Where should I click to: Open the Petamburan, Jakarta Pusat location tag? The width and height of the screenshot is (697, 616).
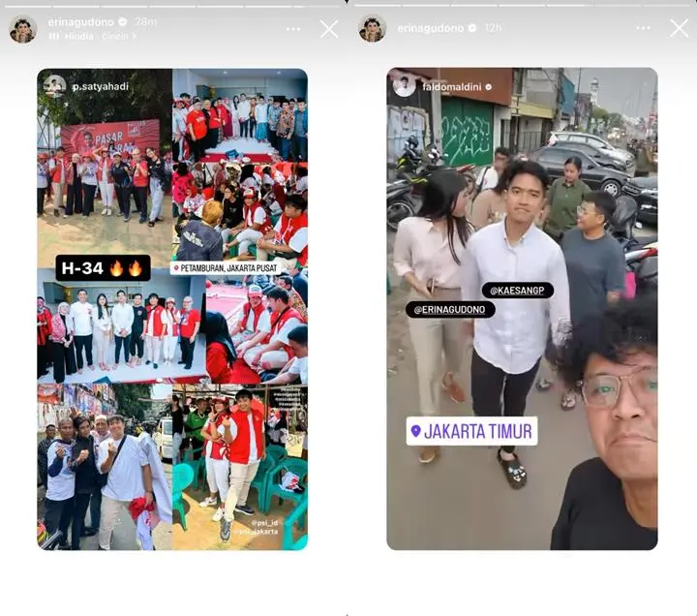[x=226, y=267]
